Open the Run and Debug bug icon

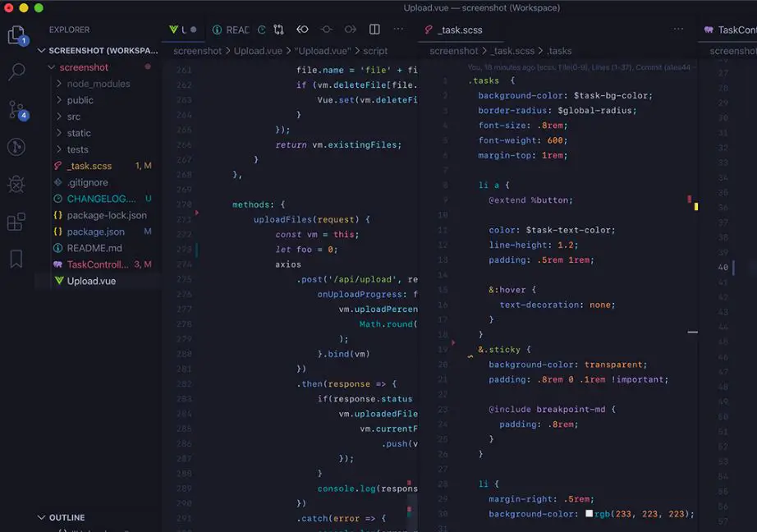tap(16, 184)
